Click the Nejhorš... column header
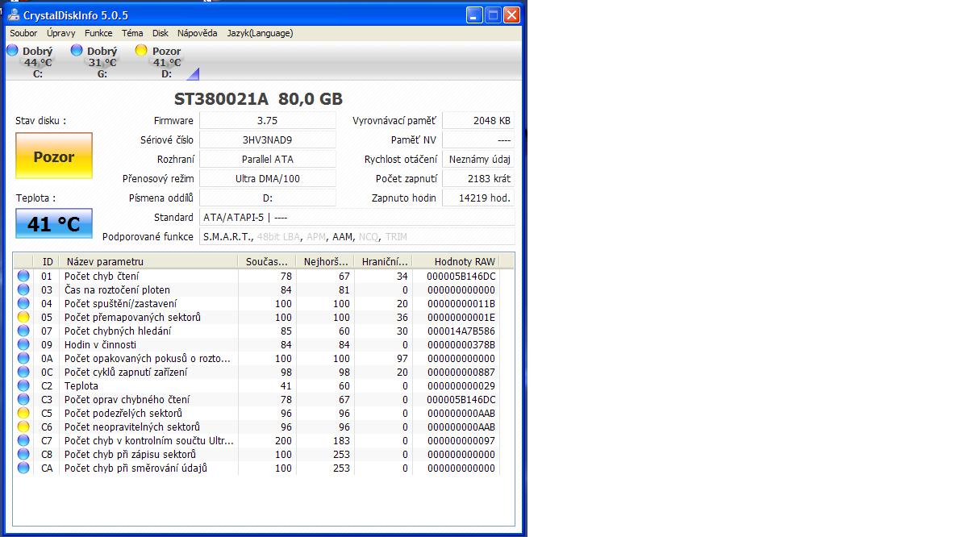 pos(325,261)
